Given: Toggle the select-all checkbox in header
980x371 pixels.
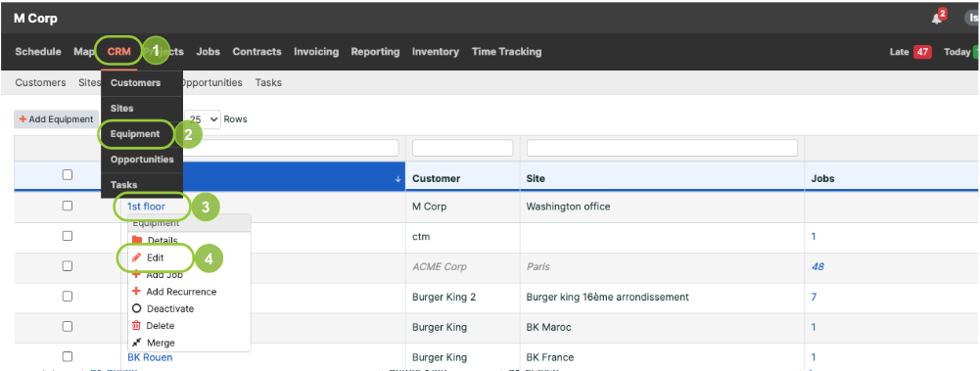Looking at the screenshot, I should (x=68, y=175).
